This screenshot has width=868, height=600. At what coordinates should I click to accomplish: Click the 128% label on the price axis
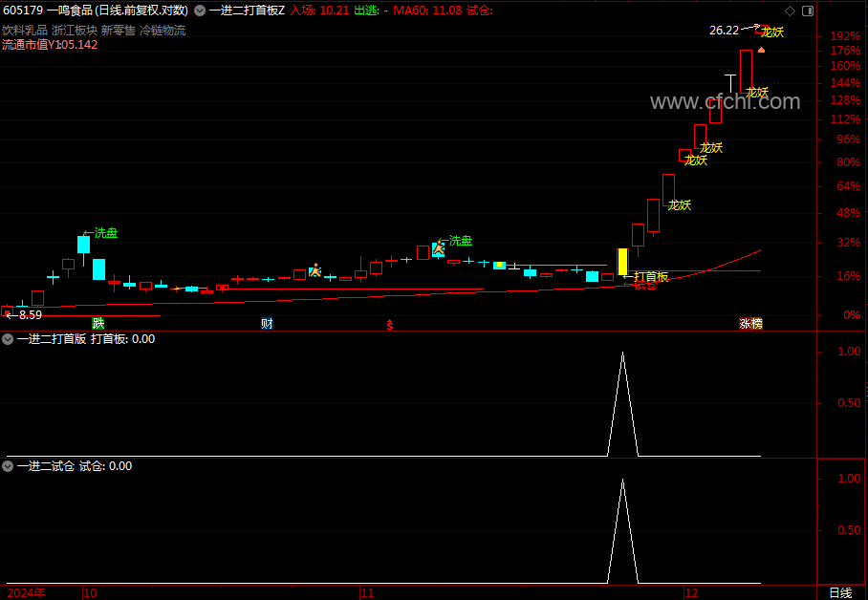(x=845, y=100)
